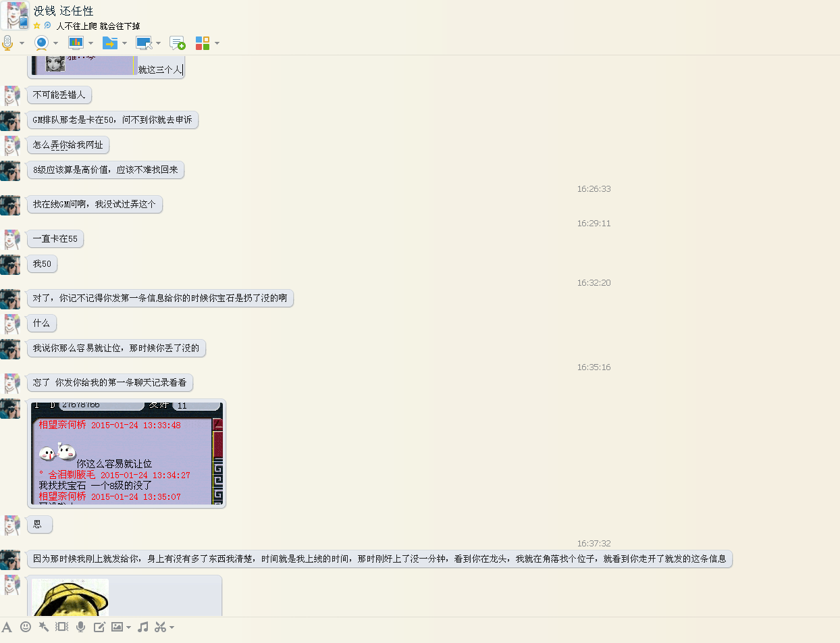The image size is (840, 643).
Task: Click the message 一直卡在55
Action: pyautogui.click(x=55, y=239)
